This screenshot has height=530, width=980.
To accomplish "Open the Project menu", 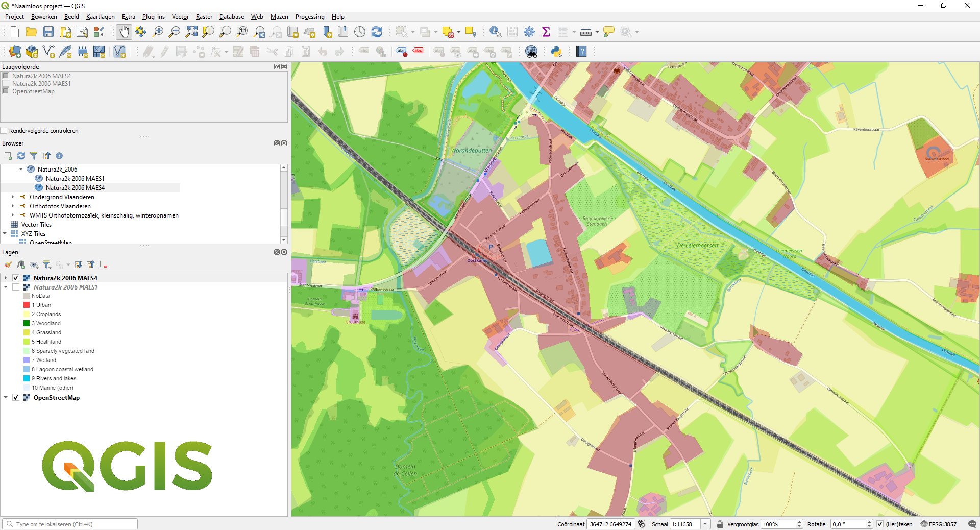I will click(x=14, y=17).
